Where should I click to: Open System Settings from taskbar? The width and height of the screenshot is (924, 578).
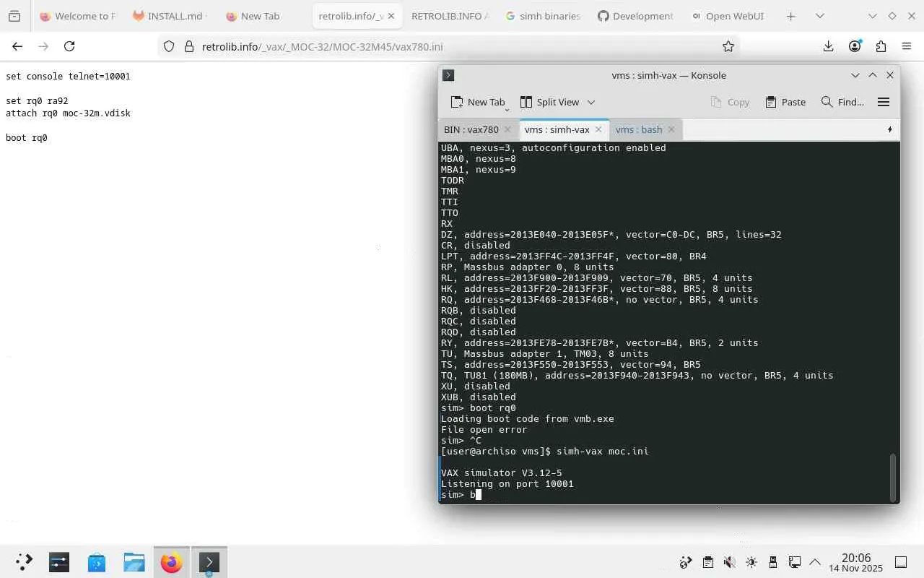[x=59, y=562]
